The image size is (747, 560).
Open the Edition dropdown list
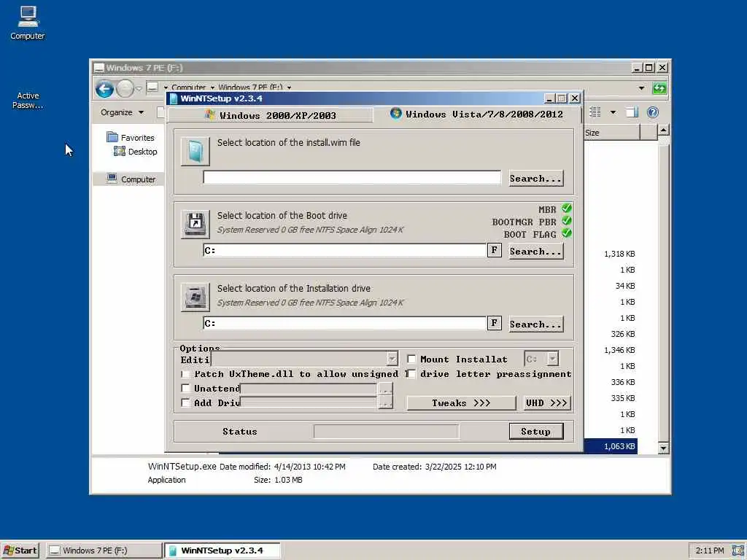[x=392, y=359]
